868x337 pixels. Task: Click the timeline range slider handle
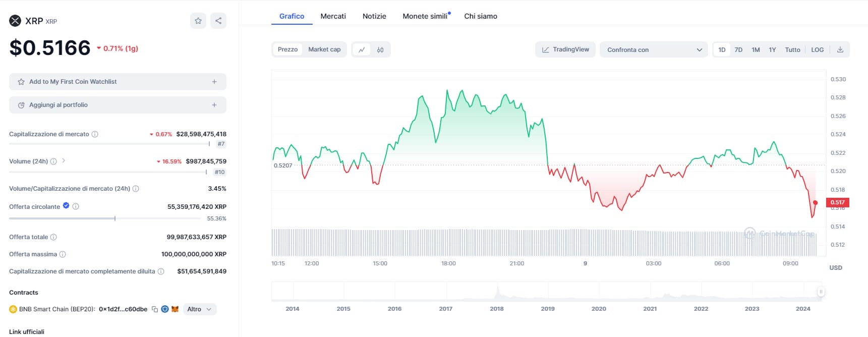coord(821,292)
